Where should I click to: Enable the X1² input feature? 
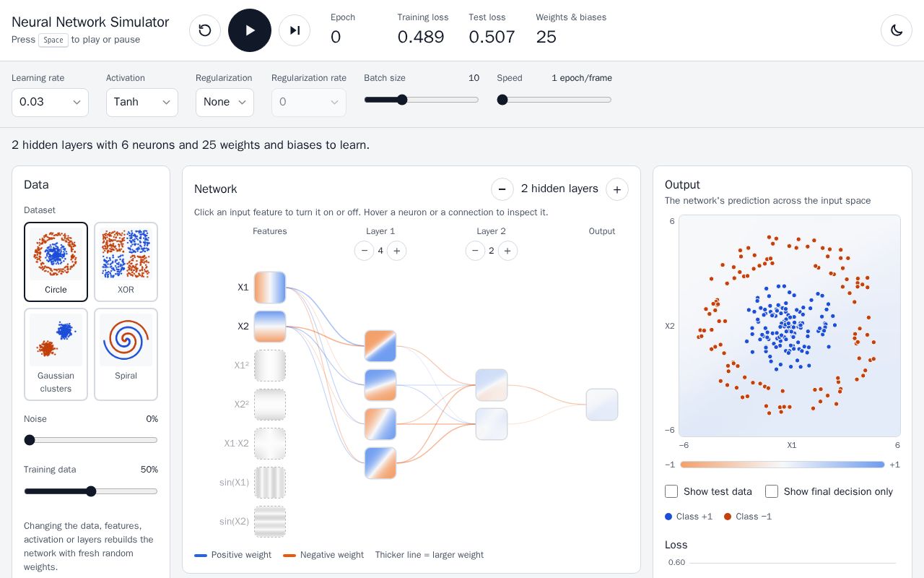tap(270, 366)
